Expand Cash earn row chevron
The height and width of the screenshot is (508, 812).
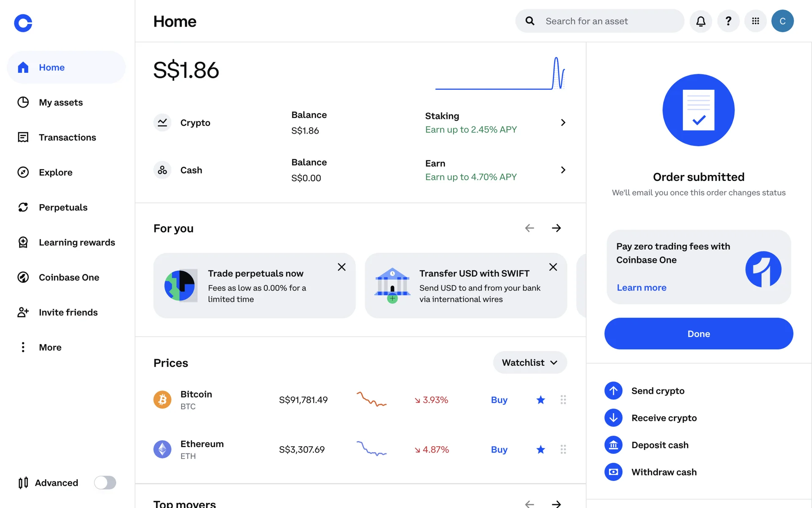tap(563, 170)
